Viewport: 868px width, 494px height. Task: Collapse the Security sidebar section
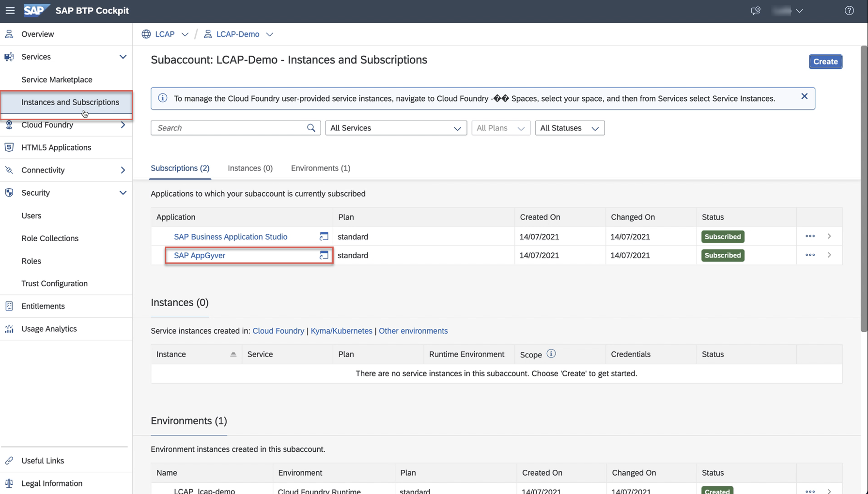[123, 193]
